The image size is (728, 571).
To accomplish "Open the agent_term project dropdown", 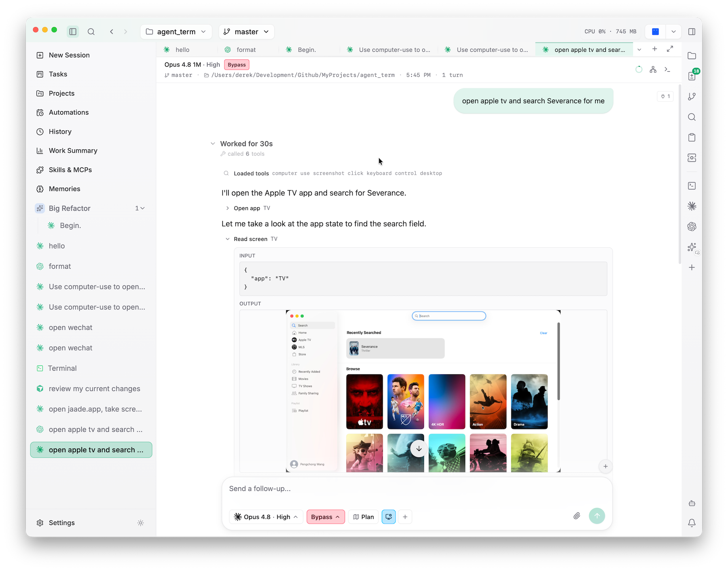I will point(176,32).
